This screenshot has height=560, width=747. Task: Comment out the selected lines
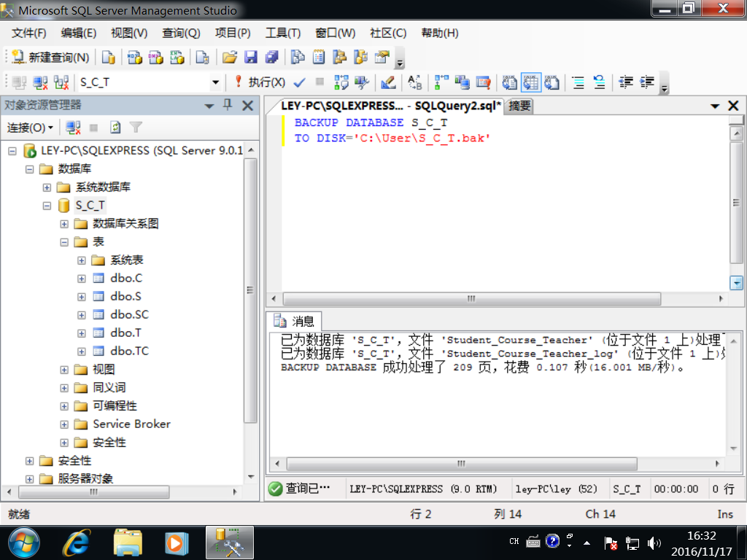pyautogui.click(x=578, y=82)
